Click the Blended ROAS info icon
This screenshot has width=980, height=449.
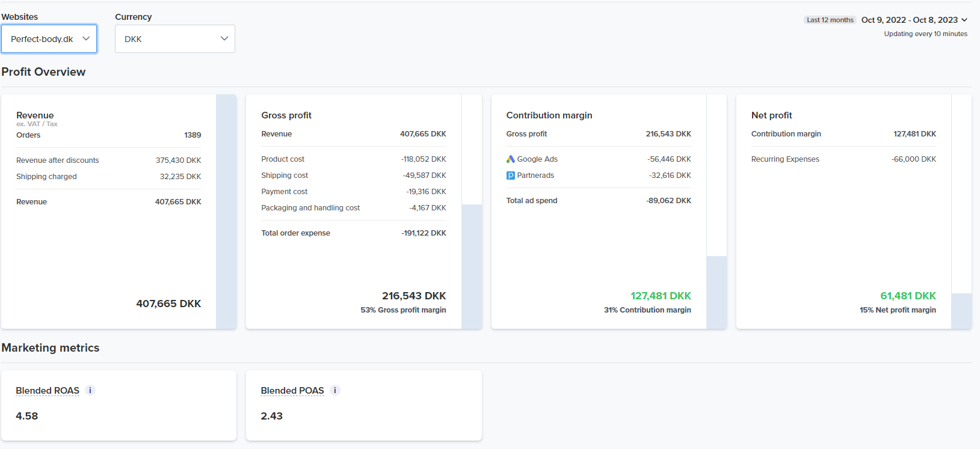point(90,390)
